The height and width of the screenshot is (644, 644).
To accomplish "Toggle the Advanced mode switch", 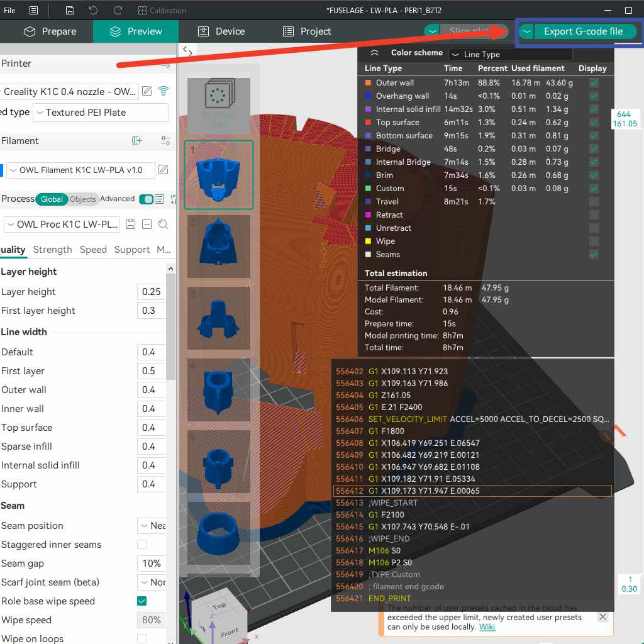I will coord(146,199).
